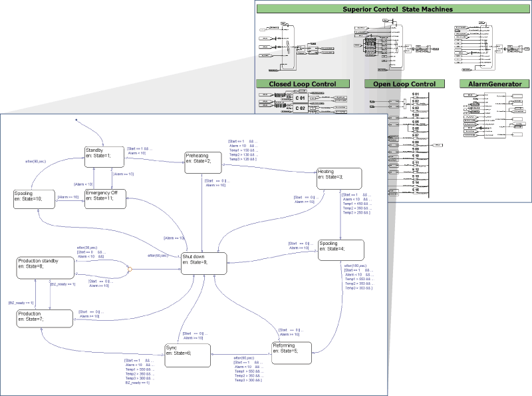Click the Production state block
Screen dimensions: 532x396
(x=45, y=319)
